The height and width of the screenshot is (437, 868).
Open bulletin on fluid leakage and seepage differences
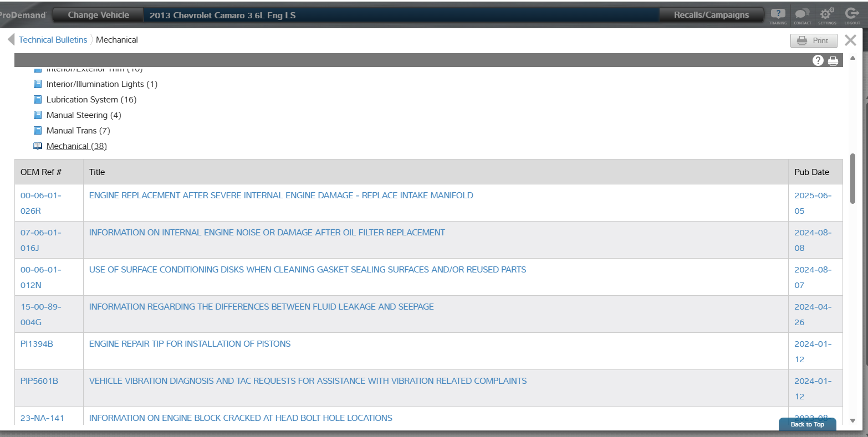point(262,307)
